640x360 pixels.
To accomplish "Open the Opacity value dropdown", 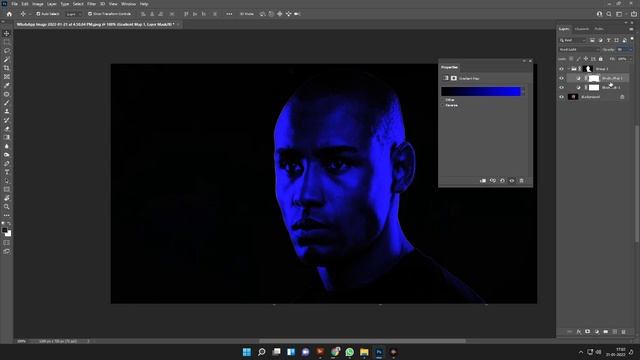I will tap(631, 49).
